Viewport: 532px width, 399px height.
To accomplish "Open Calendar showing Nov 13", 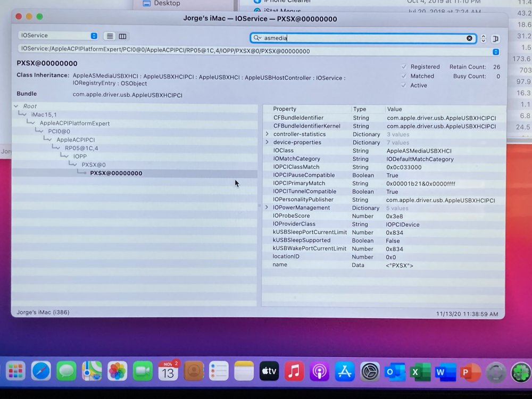I will 168,371.
